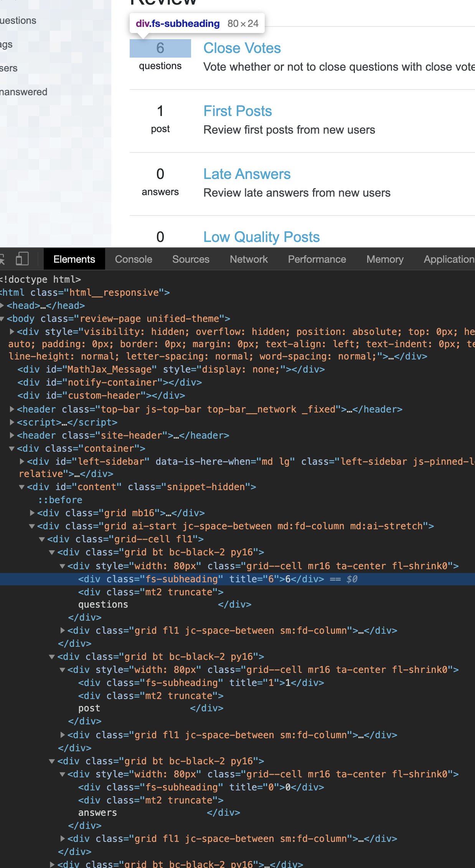Click the highlighted 6 count on page

(160, 48)
